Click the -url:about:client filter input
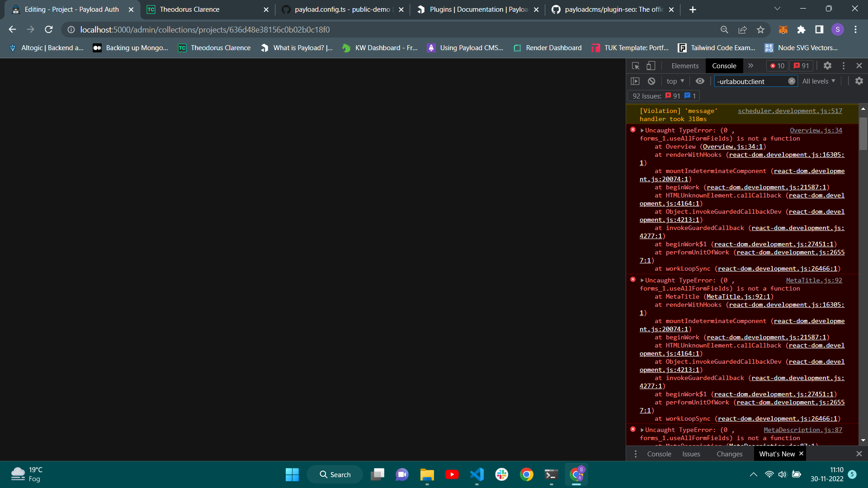This screenshot has height=488, width=868. tap(750, 82)
